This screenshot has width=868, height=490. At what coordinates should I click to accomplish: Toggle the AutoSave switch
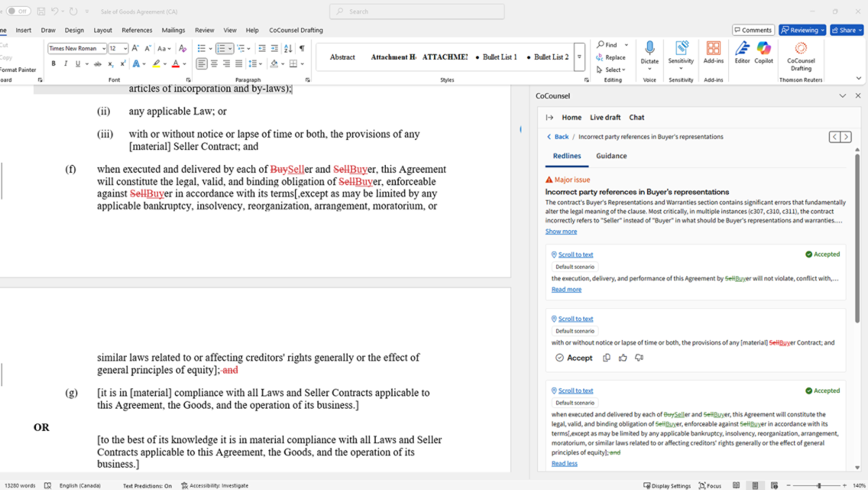[18, 12]
